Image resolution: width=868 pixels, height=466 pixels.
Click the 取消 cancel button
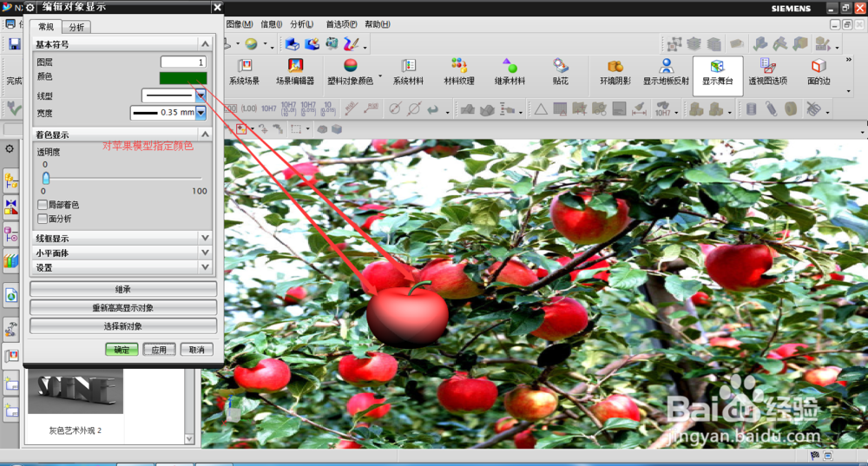pyautogui.click(x=196, y=350)
